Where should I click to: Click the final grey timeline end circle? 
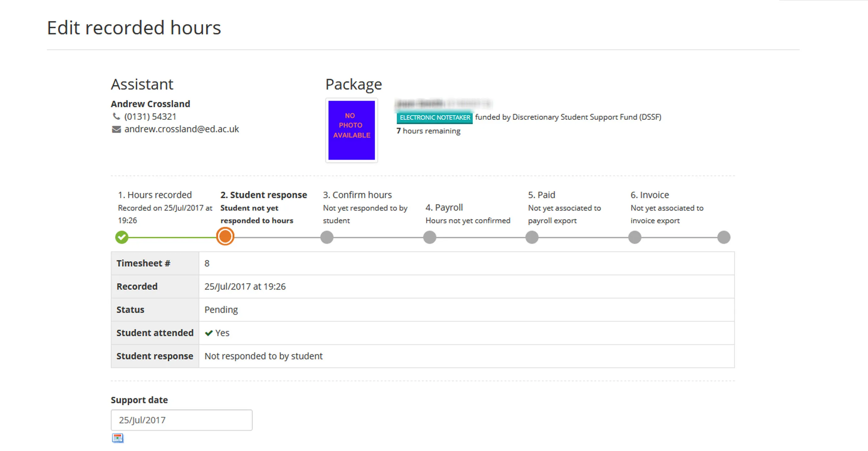tap(723, 237)
